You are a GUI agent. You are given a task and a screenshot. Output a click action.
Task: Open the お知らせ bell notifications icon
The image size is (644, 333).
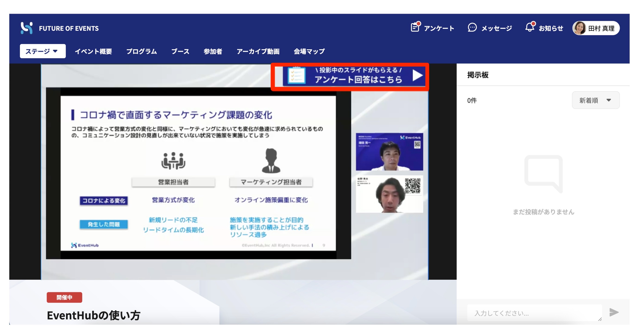pyautogui.click(x=530, y=27)
